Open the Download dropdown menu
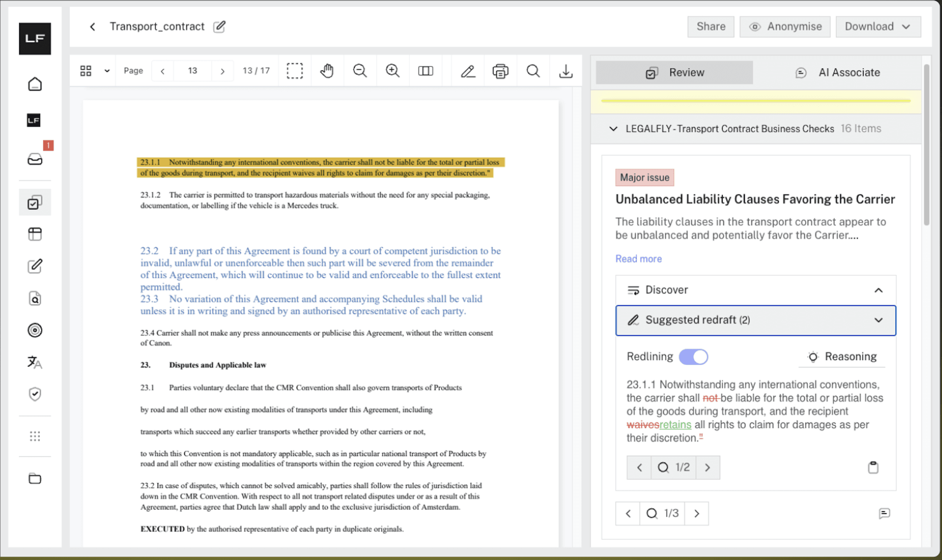This screenshot has height=560, width=942. [878, 27]
